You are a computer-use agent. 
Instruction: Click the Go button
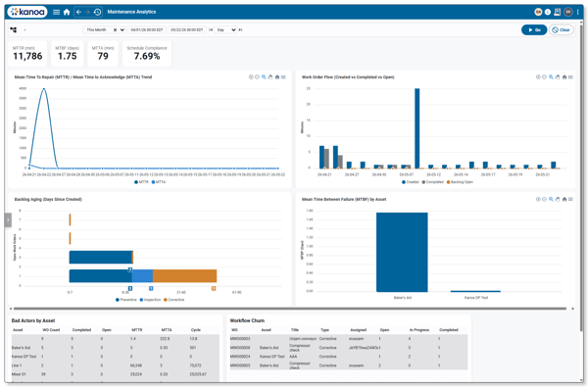534,30
